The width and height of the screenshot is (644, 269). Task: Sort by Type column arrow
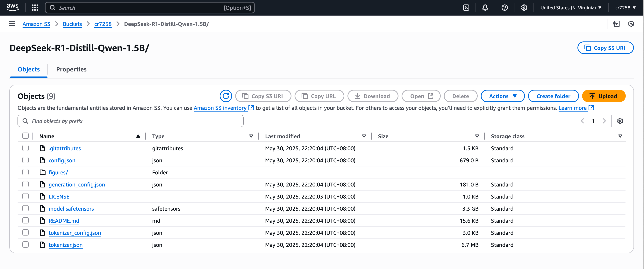[x=251, y=136]
